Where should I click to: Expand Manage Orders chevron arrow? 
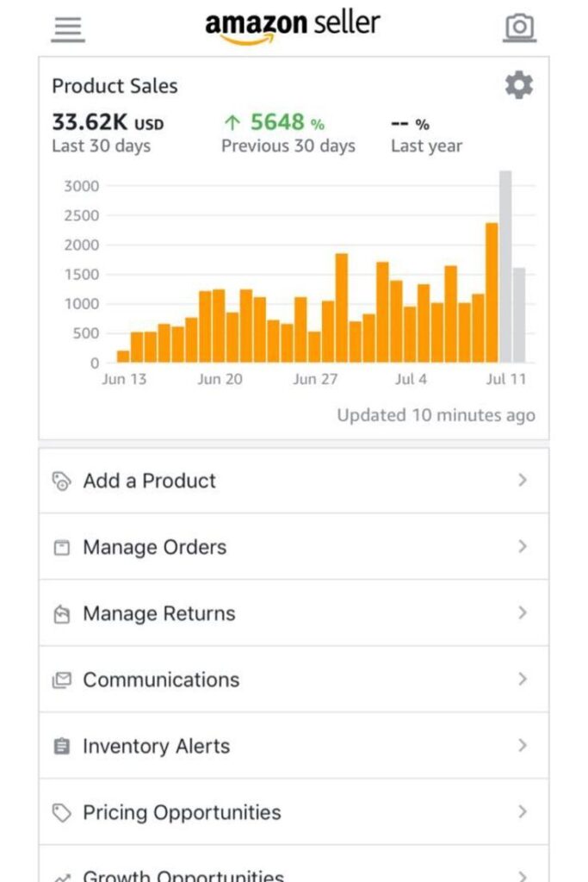click(523, 546)
